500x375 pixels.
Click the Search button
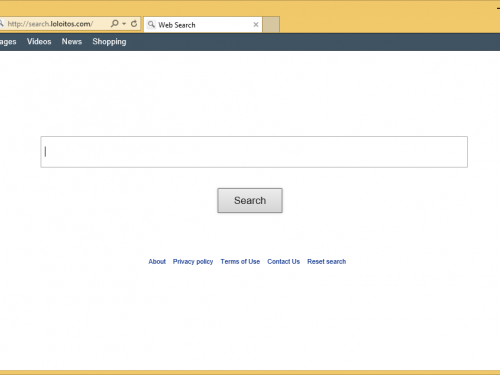tap(250, 200)
